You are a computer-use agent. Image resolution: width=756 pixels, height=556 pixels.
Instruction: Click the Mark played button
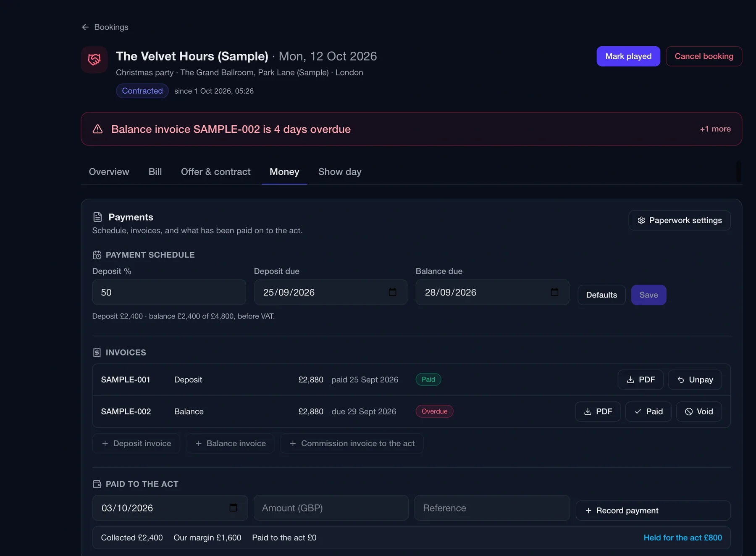(628, 56)
